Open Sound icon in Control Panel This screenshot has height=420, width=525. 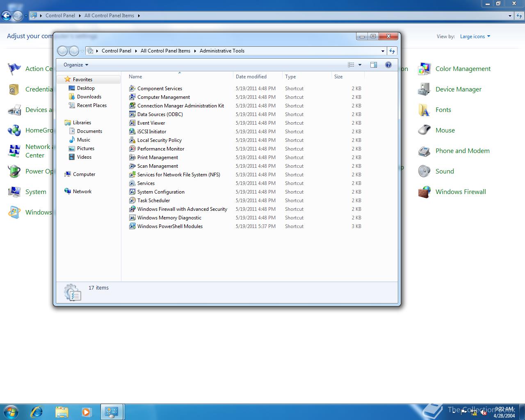(x=424, y=171)
